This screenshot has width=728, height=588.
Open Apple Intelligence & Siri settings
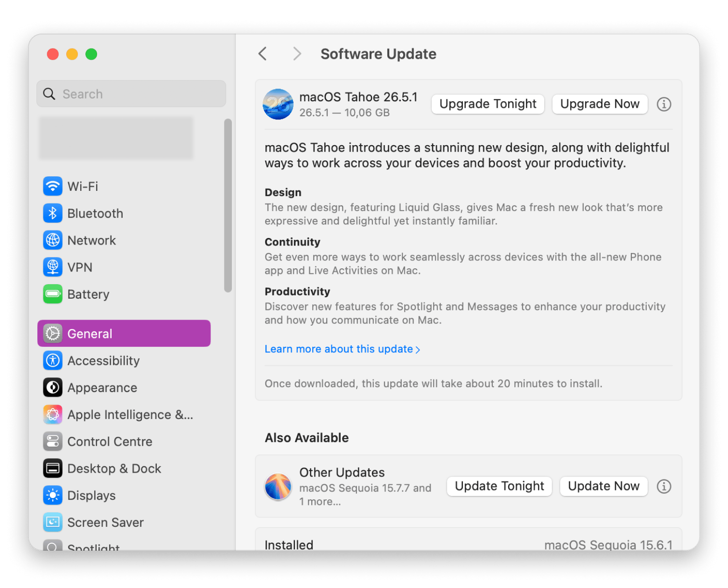[124, 414]
